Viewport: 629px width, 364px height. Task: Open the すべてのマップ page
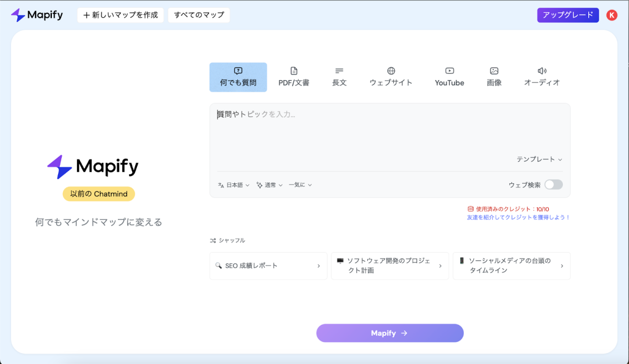click(198, 15)
